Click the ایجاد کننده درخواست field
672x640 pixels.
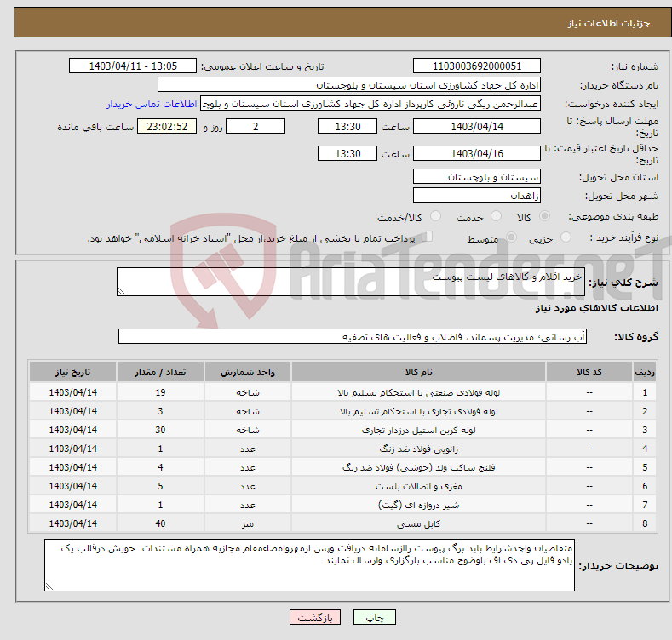pyautogui.click(x=370, y=104)
